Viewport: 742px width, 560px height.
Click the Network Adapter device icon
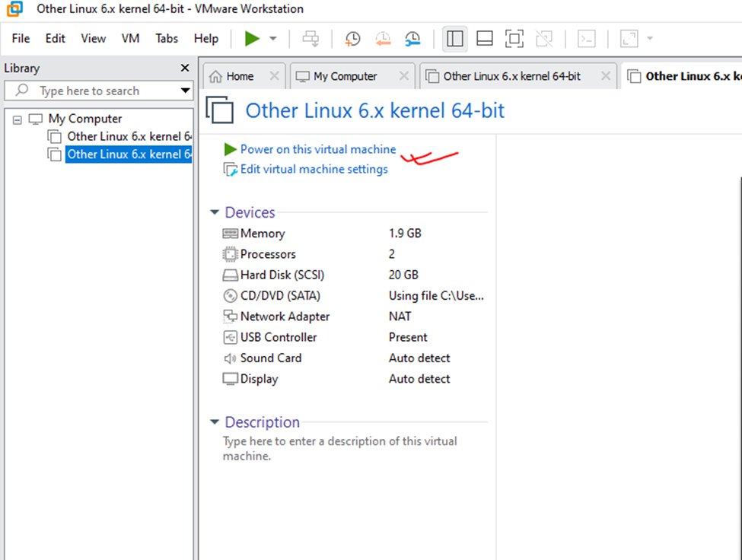click(x=230, y=317)
